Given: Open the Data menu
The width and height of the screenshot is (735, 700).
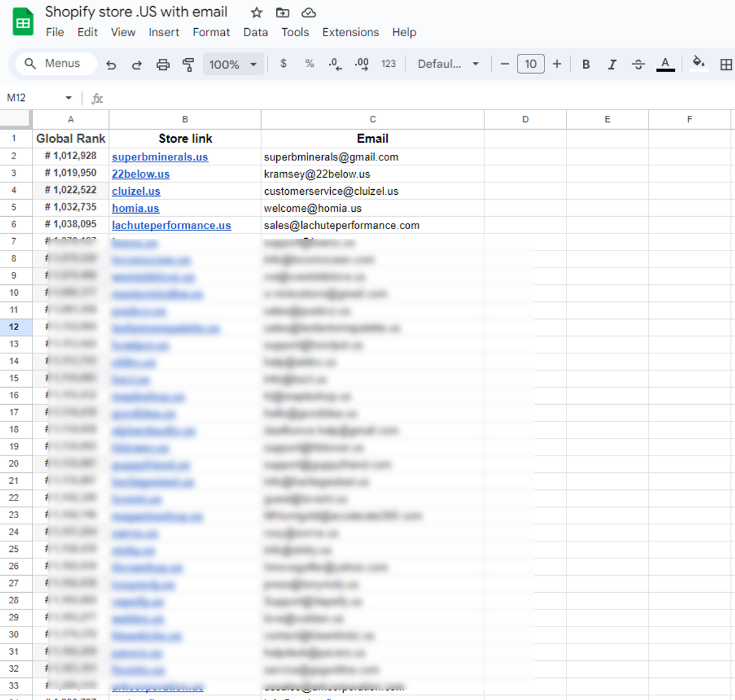Looking at the screenshot, I should 255,32.
